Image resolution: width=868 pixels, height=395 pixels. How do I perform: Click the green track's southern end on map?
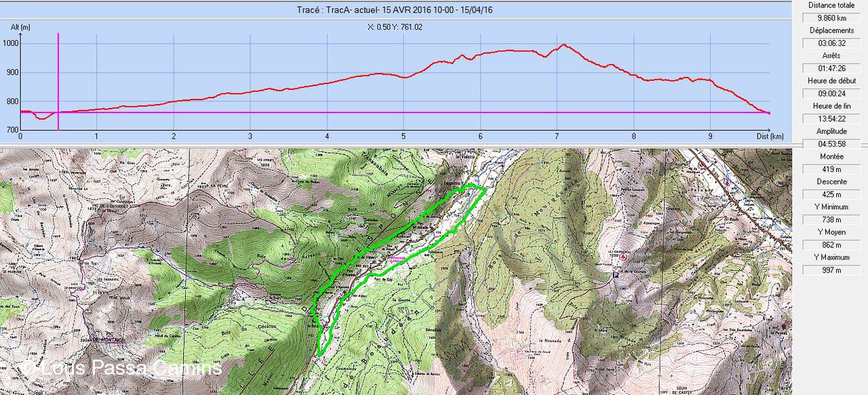(319, 354)
